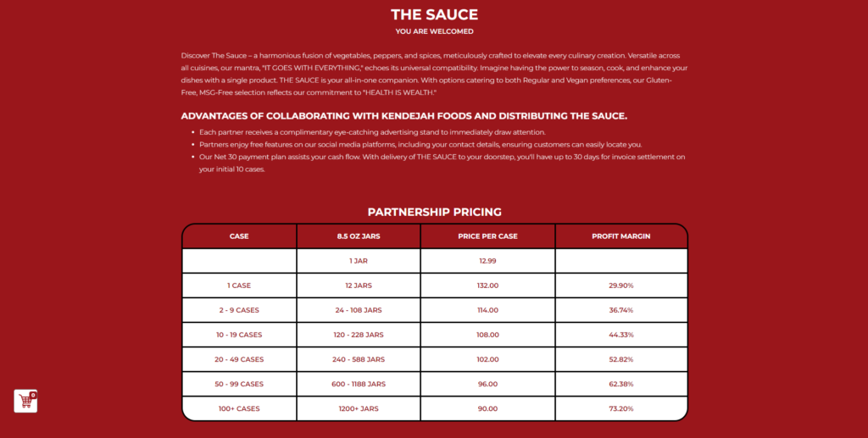Click the 12.99 single jar price
Screen dimensions: 868x438
coord(487,261)
